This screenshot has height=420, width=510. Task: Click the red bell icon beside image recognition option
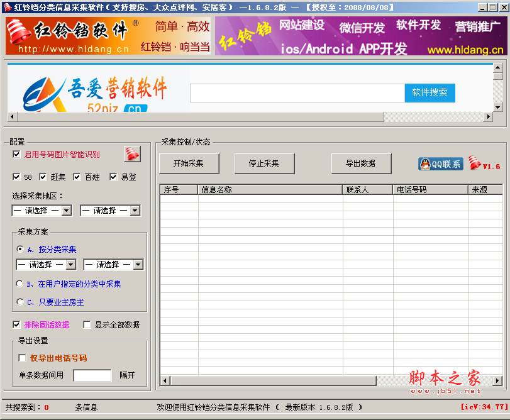tap(132, 154)
